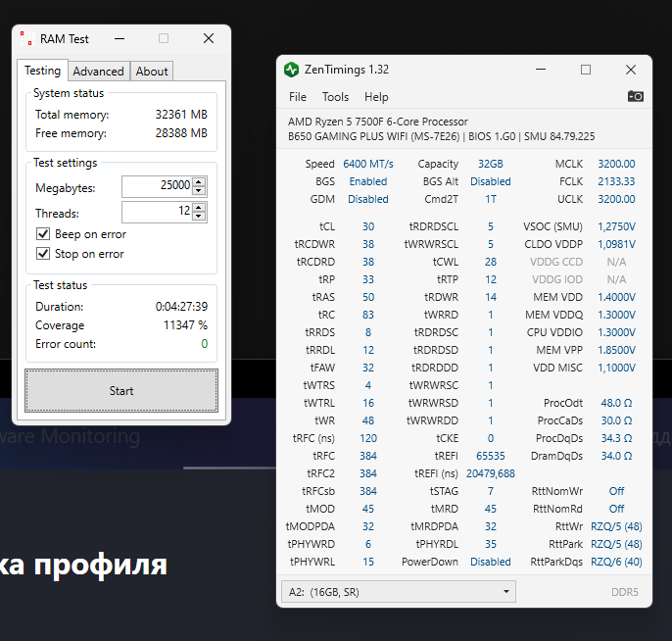
Task: Click the tCL value 30
Action: point(368,226)
